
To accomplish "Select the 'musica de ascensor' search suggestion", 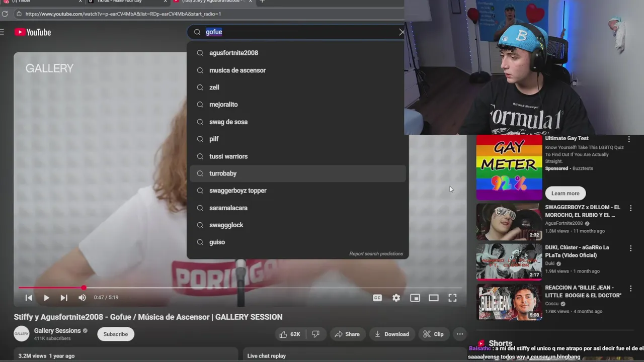I will 297,70.
